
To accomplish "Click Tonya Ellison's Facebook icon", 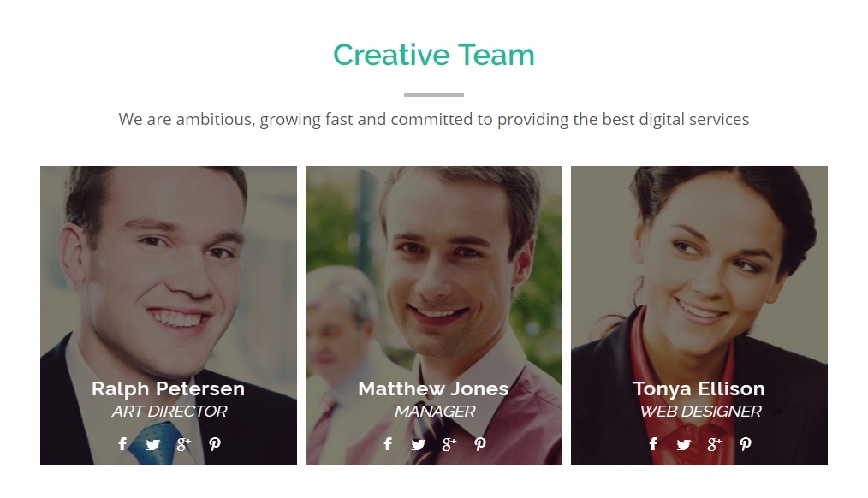I will point(653,444).
